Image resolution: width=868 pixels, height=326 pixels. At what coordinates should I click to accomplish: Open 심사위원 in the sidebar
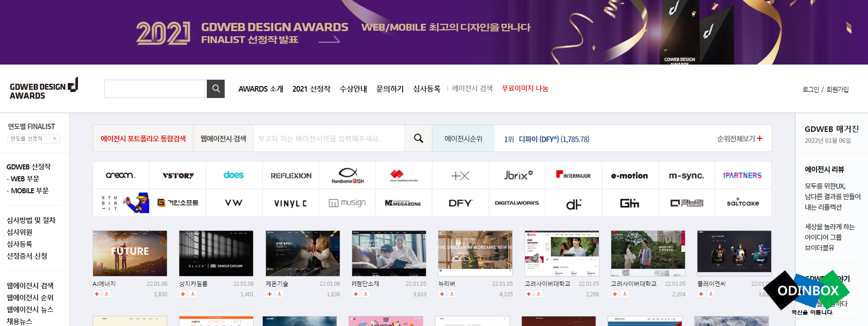click(x=19, y=232)
